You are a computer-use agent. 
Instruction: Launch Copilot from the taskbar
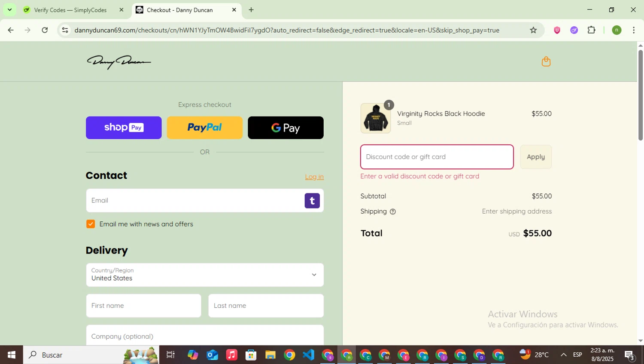click(x=193, y=355)
